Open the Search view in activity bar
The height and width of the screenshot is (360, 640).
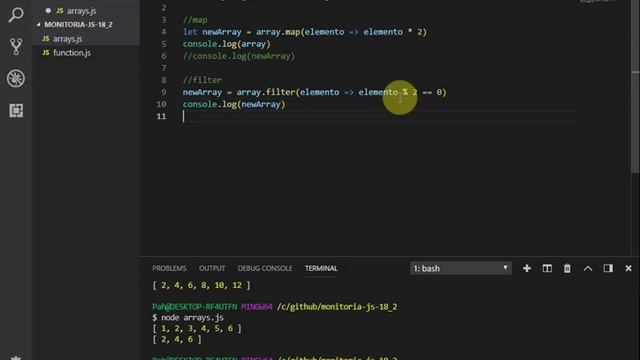[x=16, y=15]
